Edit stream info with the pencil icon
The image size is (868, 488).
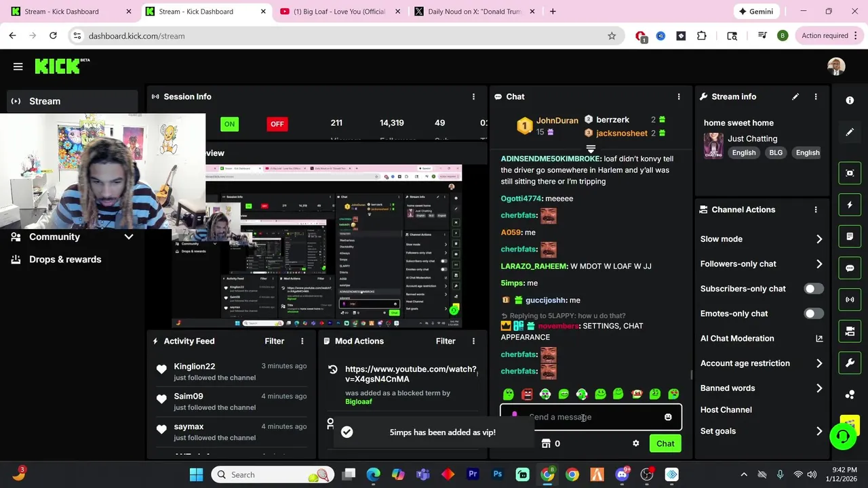795,97
